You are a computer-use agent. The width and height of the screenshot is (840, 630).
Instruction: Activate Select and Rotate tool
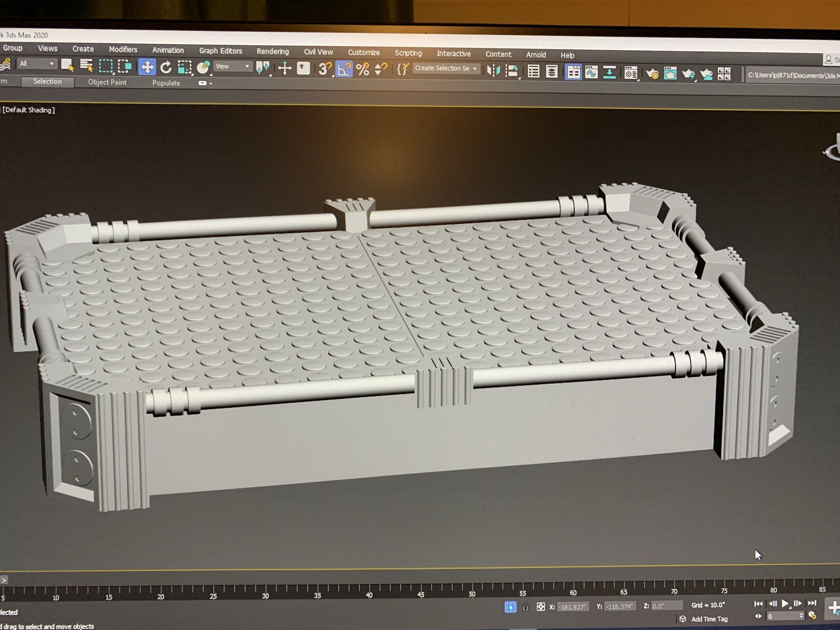click(166, 67)
